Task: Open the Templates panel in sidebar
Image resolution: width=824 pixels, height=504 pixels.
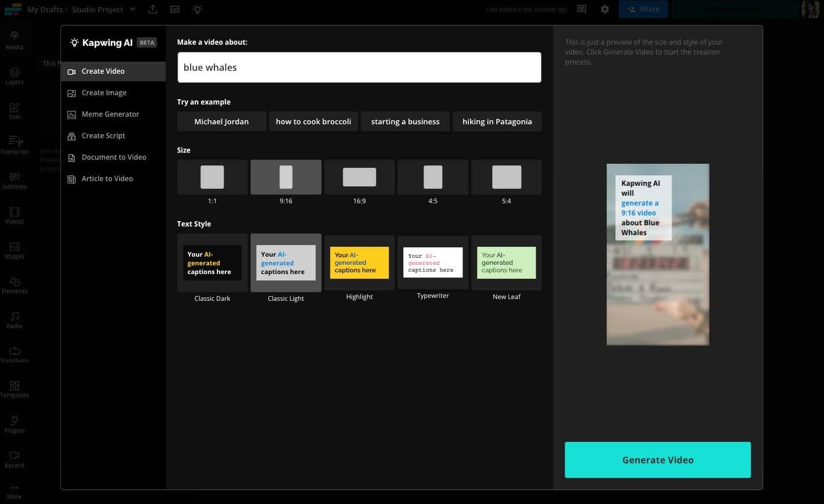Action: 15,389
